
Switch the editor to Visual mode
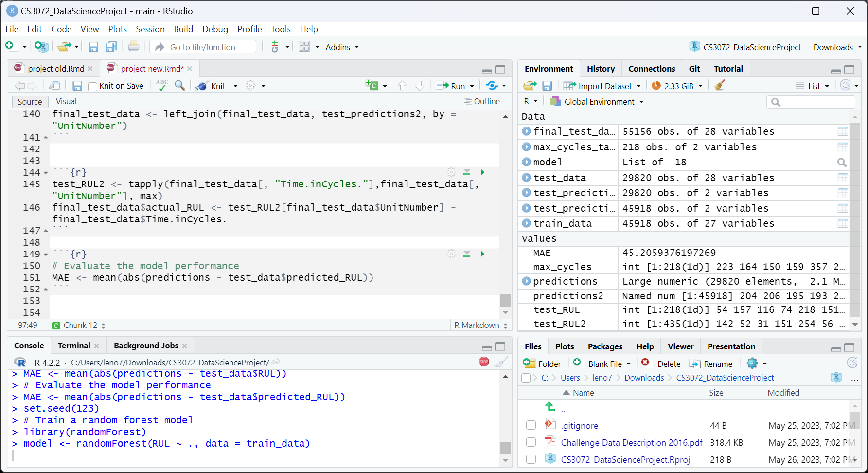click(x=66, y=101)
